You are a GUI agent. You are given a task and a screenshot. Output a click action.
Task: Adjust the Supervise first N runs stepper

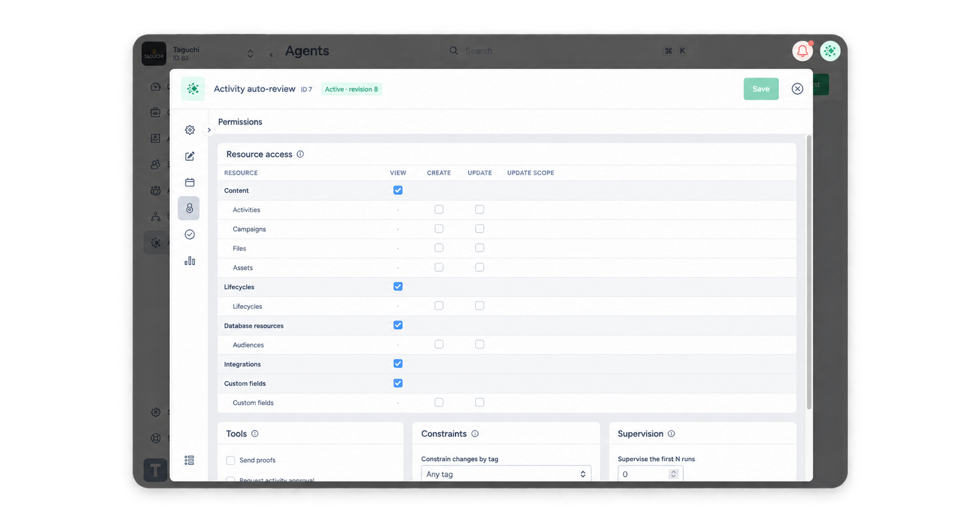point(673,474)
